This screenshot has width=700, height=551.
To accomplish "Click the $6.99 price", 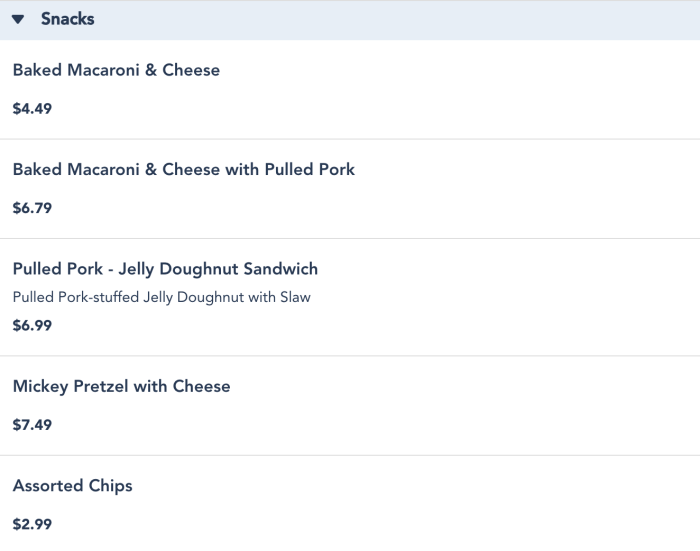I will click(32, 325).
